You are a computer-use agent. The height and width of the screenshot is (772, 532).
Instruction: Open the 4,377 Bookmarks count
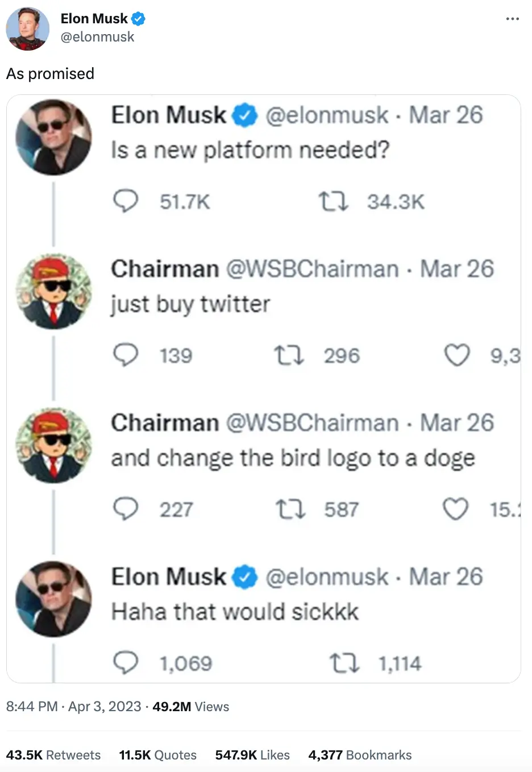360,755
